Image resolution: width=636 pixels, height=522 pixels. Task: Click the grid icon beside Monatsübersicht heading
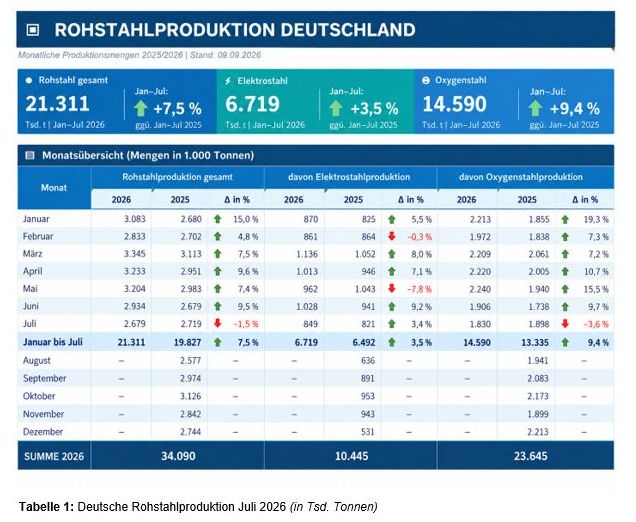point(30,155)
